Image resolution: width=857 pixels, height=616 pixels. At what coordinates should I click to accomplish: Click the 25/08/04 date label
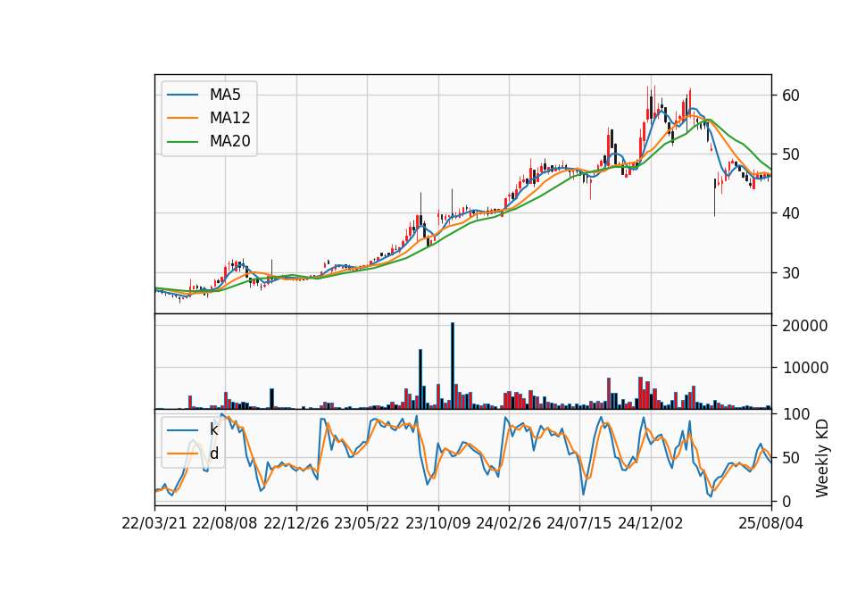click(x=771, y=523)
